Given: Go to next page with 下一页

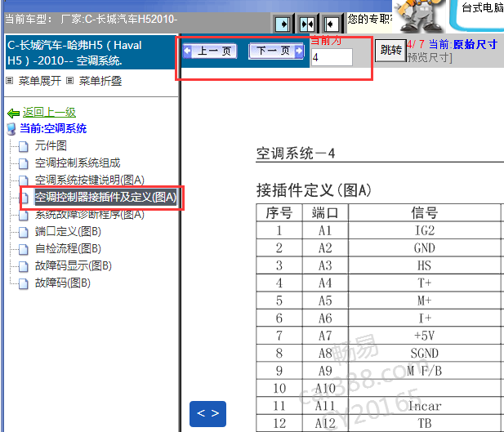Looking at the screenshot, I should pyautogui.click(x=276, y=51).
